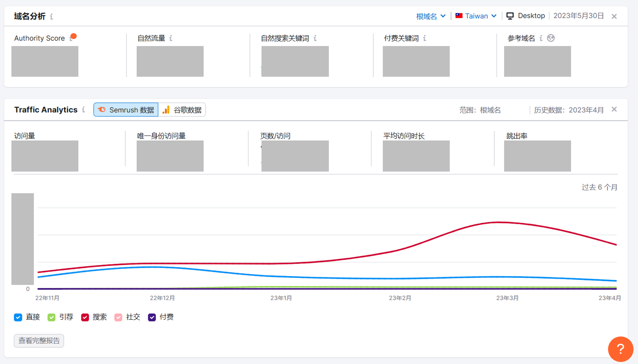Screen dimensions: 638x364
Task: Toggle the 搜索 traffic checkbox
Action: point(85,317)
